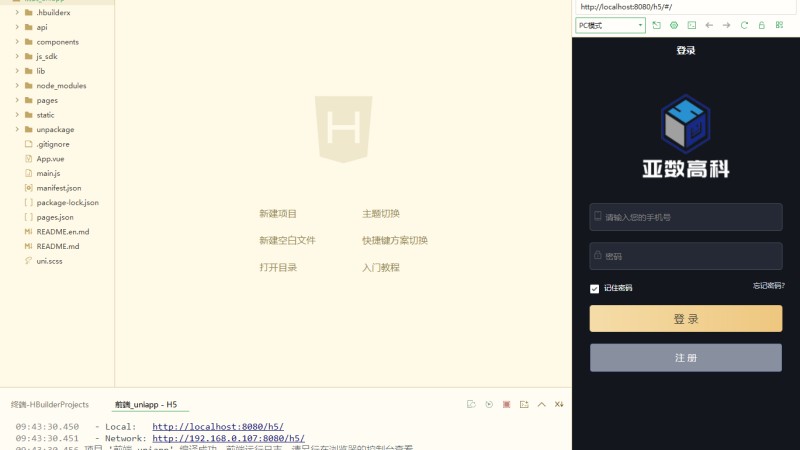This screenshot has width=800, height=450.
Task: Click the 主题切换 link
Action: tap(381, 214)
